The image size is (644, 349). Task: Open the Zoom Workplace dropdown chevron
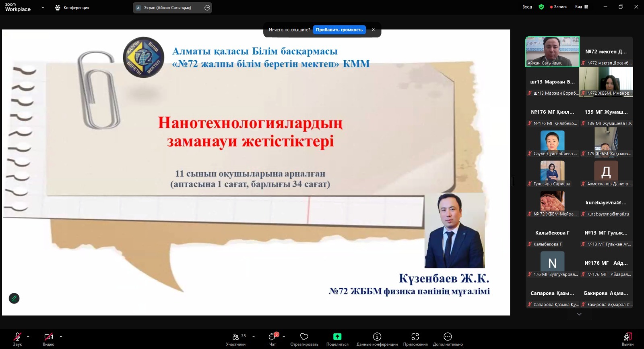[x=43, y=7]
